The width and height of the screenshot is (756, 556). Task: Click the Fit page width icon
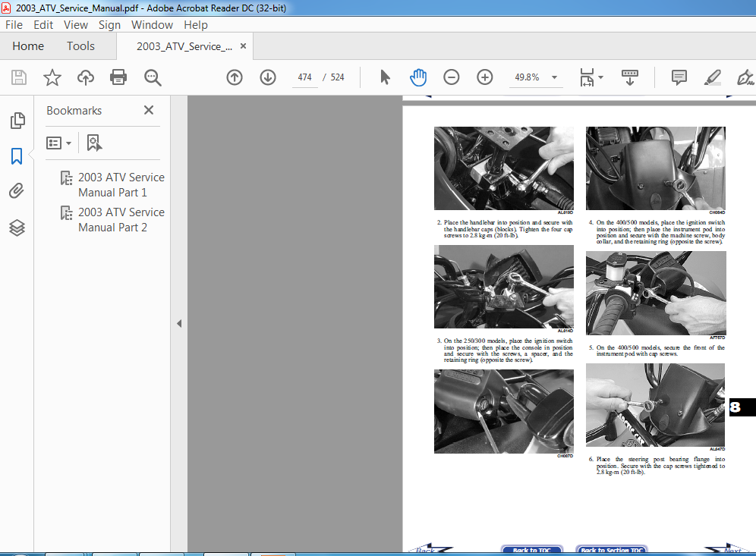click(x=587, y=77)
